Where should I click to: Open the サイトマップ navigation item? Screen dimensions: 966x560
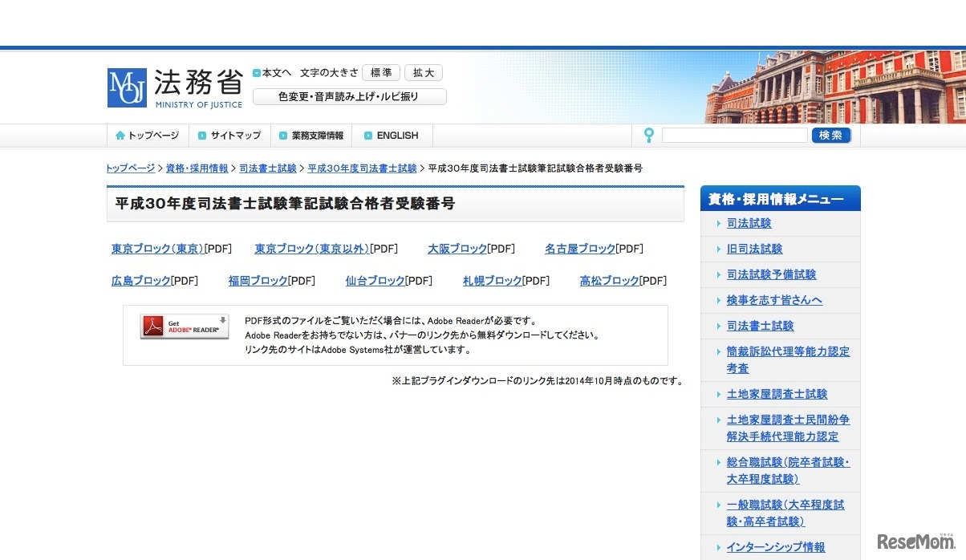point(235,135)
